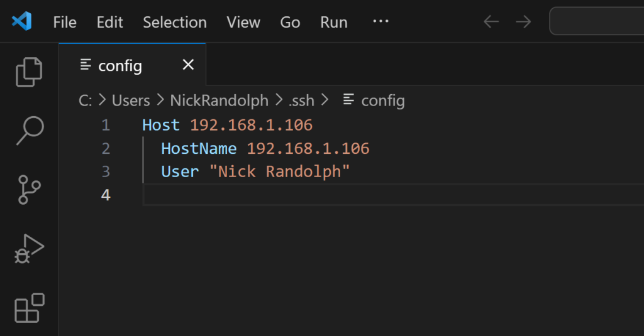The image size is (644, 336).
Task: Open the Run and Debug view
Action: [29, 249]
